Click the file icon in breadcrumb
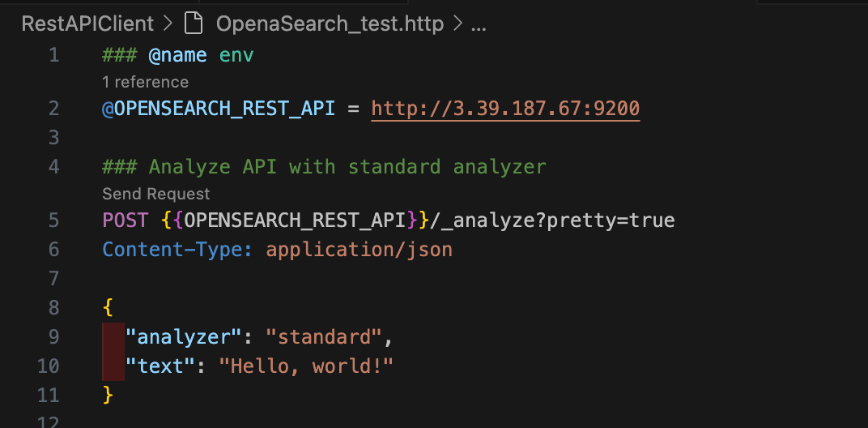 click(x=194, y=24)
